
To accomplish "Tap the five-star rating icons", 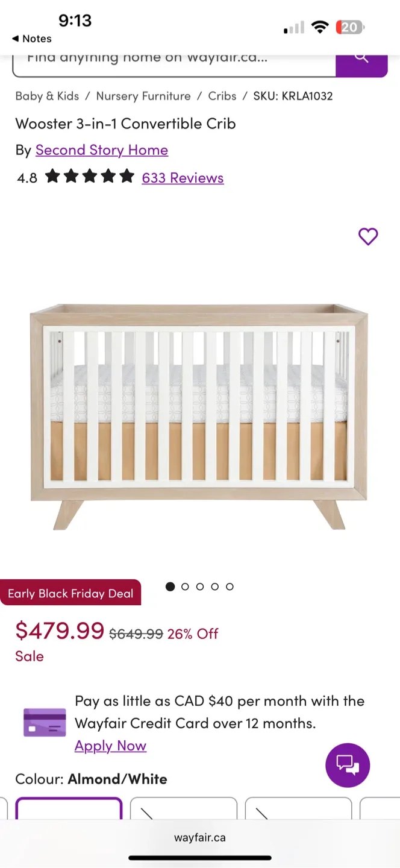I will (x=90, y=177).
